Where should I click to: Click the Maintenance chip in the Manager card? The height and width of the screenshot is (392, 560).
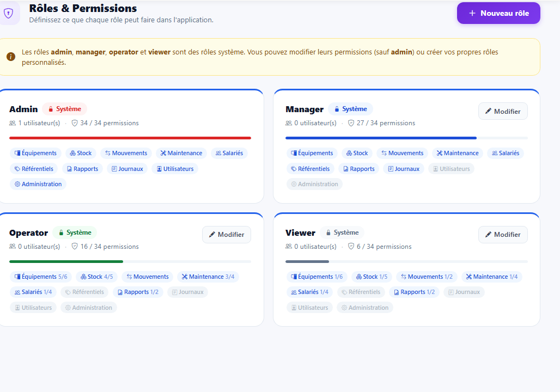pyautogui.click(x=458, y=153)
